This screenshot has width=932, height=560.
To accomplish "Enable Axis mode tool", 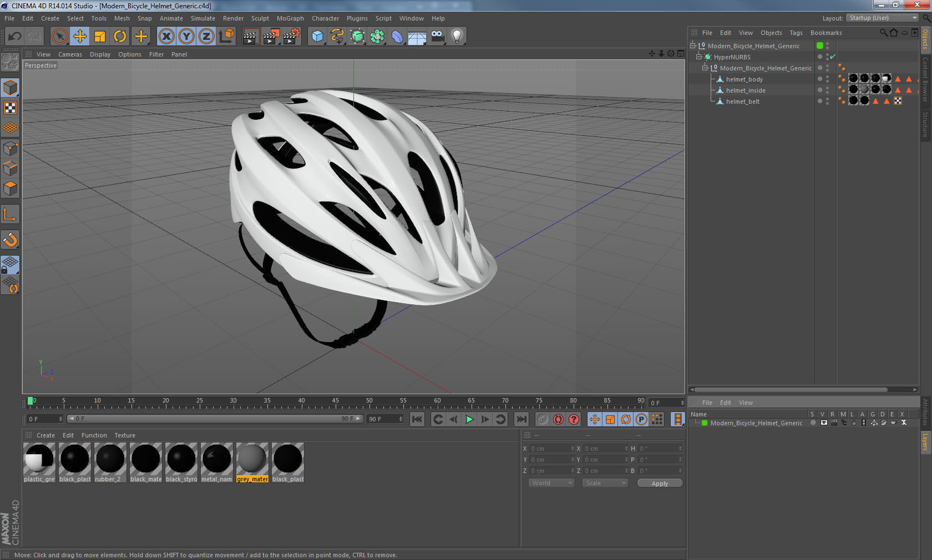I will coord(10,214).
